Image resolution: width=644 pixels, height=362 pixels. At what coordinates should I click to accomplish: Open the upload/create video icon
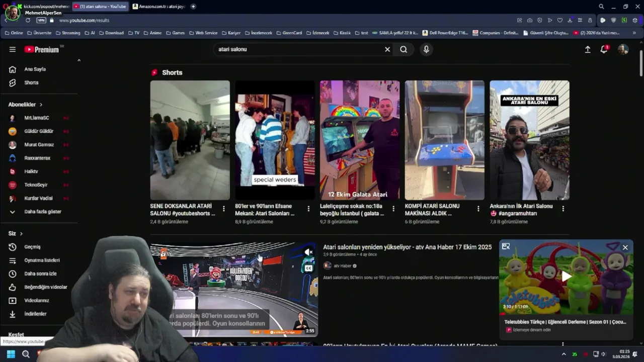[587, 49]
